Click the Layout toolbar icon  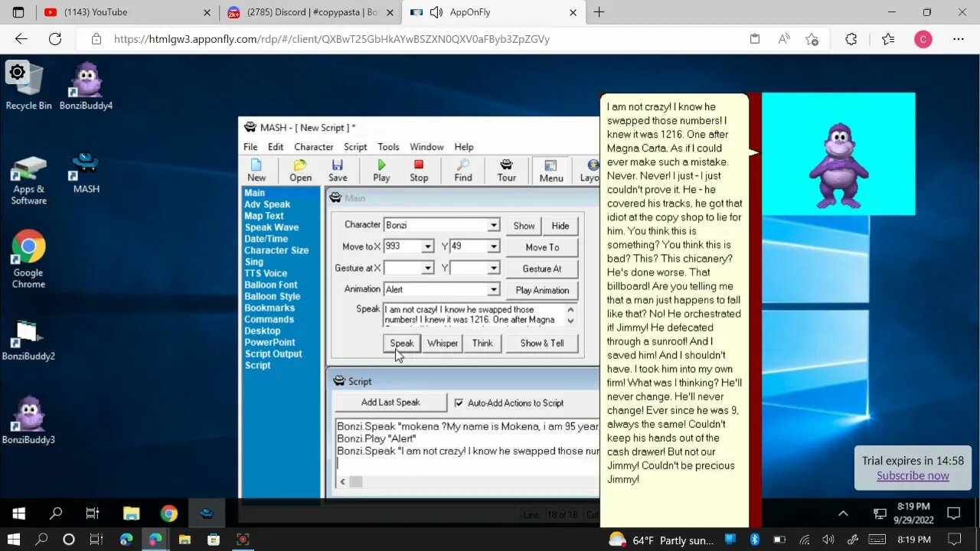[590, 170]
